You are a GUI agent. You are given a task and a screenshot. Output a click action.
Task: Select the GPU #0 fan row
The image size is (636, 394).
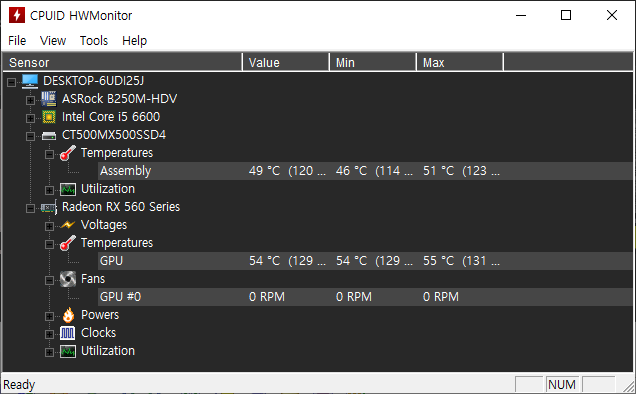[365, 297]
